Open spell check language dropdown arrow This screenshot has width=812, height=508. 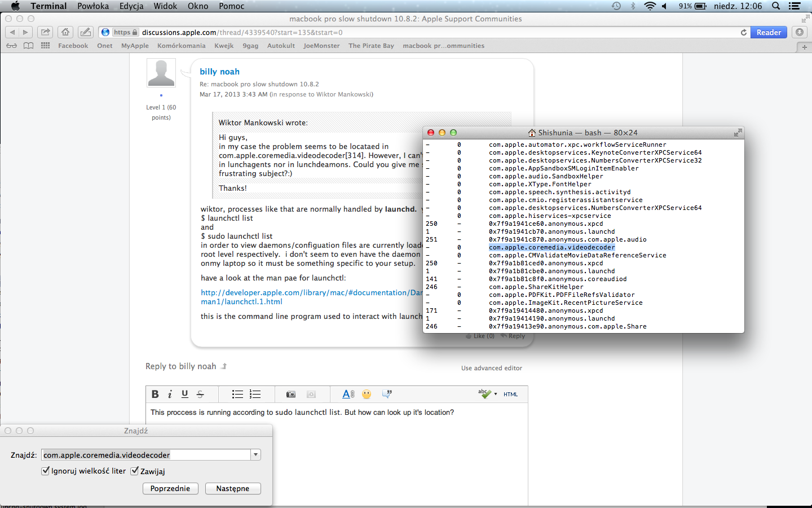496,394
